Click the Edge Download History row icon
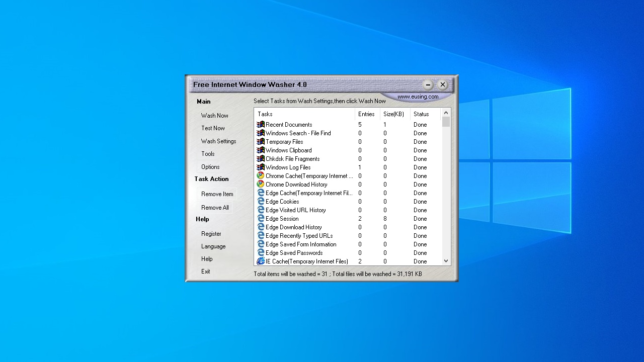The width and height of the screenshot is (644, 362). coord(261,227)
